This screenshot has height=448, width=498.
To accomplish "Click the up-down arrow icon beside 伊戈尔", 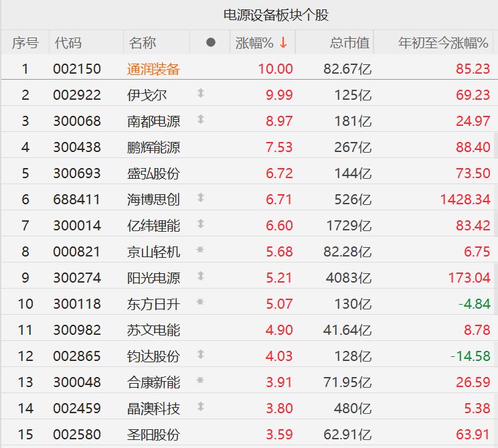I will [199, 94].
